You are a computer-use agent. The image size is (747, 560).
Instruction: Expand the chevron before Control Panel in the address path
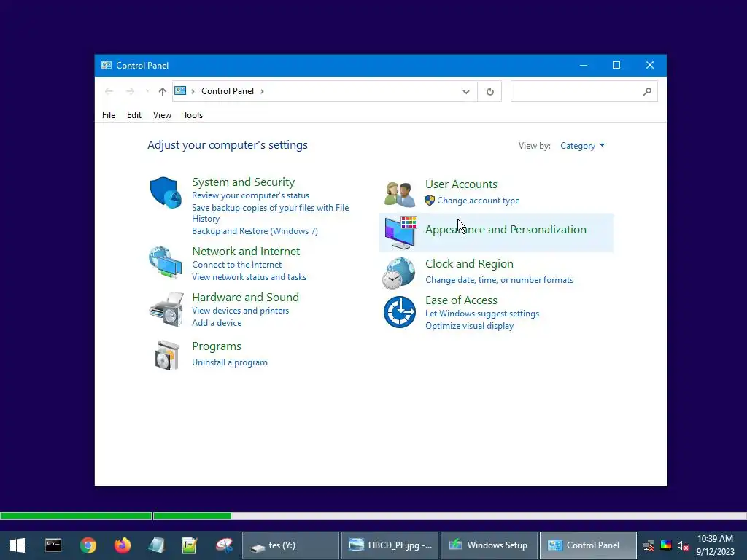coord(193,91)
